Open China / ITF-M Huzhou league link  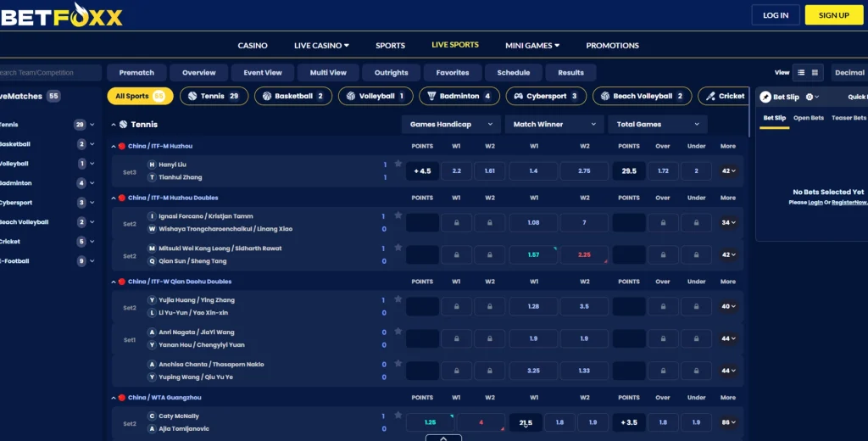click(160, 146)
